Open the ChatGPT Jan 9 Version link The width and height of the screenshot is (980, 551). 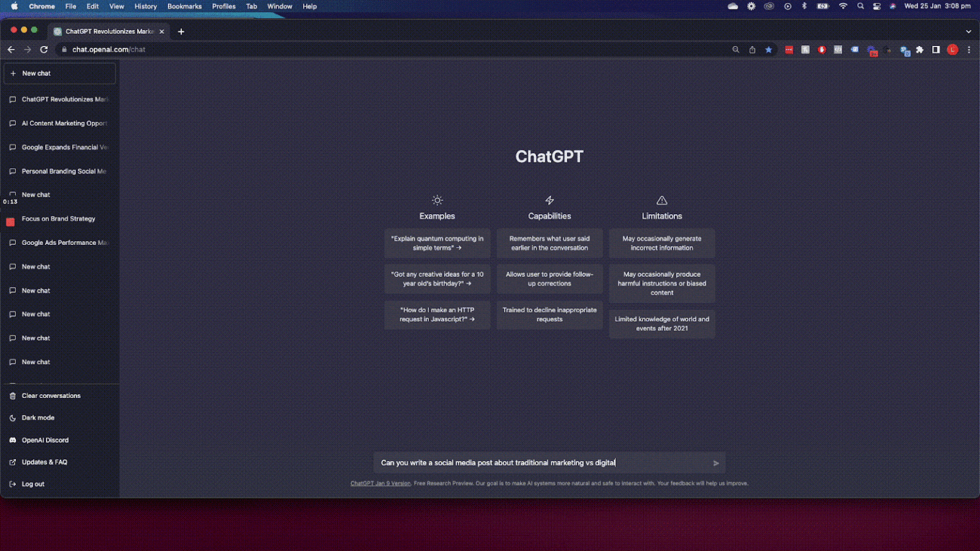[380, 483]
